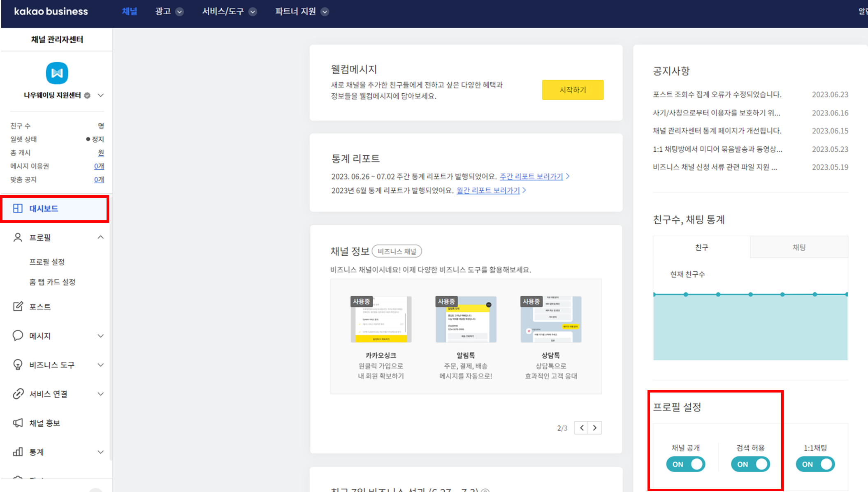Viewport: 868px width, 492px height.
Task: Click the 포스트 edit icon
Action: [18, 307]
